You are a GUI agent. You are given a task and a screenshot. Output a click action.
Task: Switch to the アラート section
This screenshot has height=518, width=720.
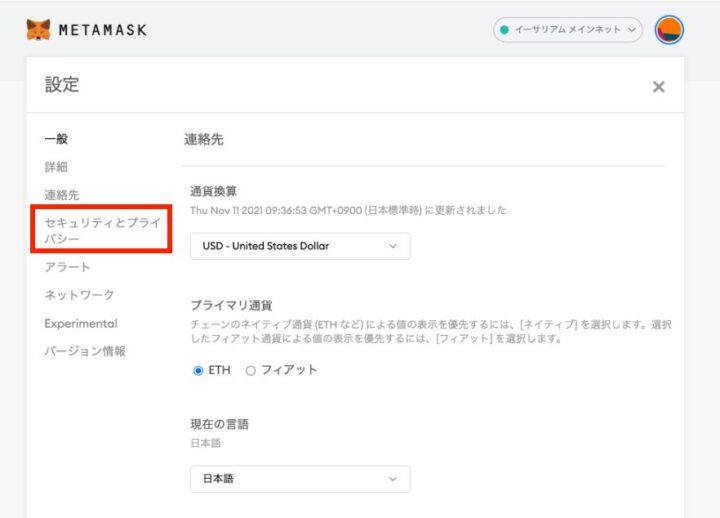67,267
